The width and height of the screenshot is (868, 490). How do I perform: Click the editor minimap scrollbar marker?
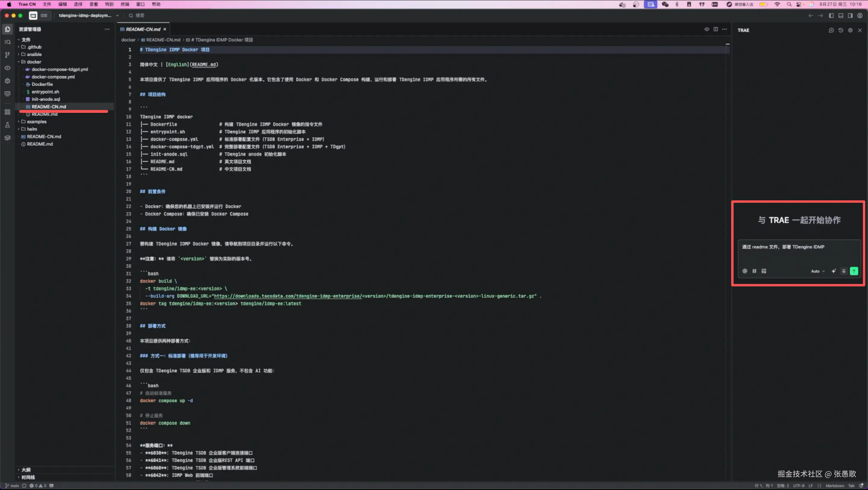728,44
